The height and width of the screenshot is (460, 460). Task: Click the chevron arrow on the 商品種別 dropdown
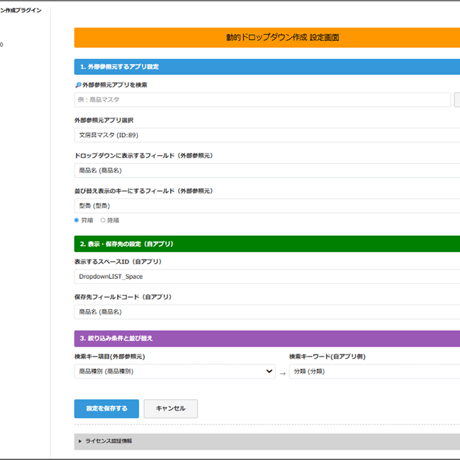(x=269, y=371)
